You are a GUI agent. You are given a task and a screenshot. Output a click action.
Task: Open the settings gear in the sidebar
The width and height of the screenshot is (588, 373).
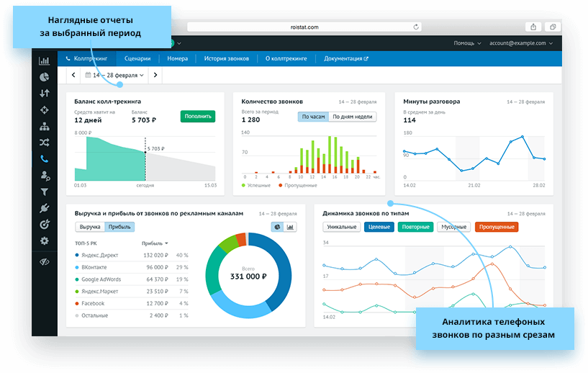(45, 241)
